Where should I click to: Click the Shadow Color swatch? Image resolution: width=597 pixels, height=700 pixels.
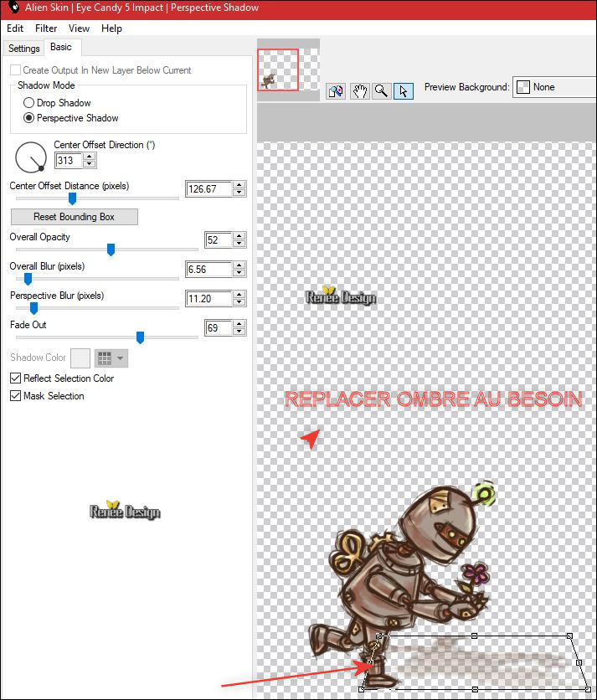click(x=80, y=358)
